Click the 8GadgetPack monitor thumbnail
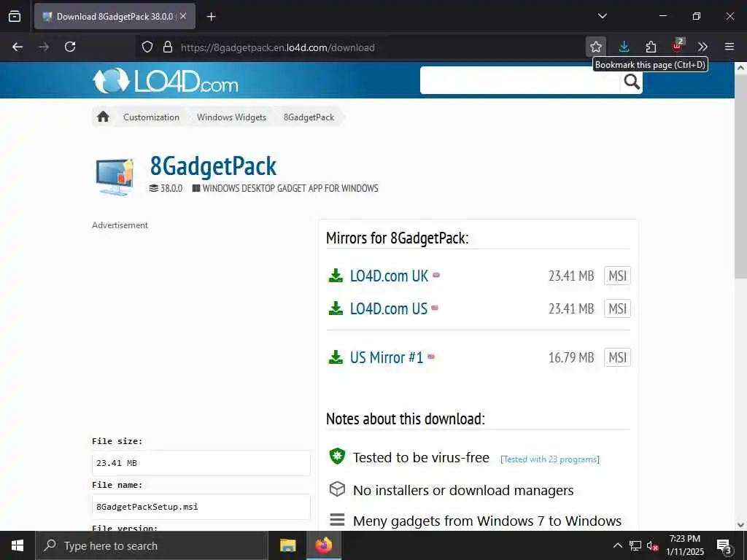The height and width of the screenshot is (560, 747). [115, 176]
